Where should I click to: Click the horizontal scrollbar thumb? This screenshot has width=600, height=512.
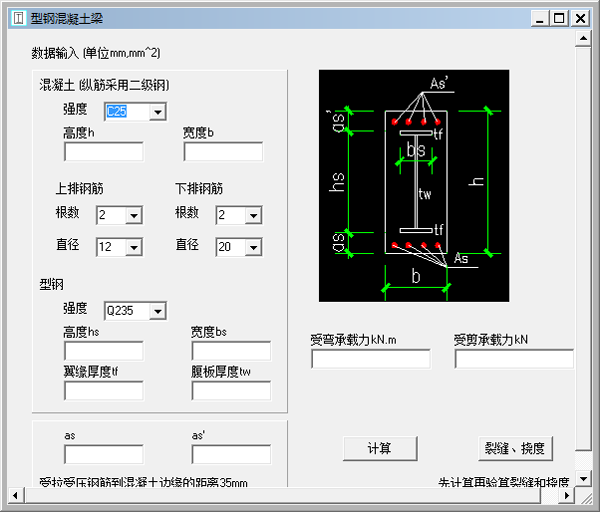[x=282, y=495]
